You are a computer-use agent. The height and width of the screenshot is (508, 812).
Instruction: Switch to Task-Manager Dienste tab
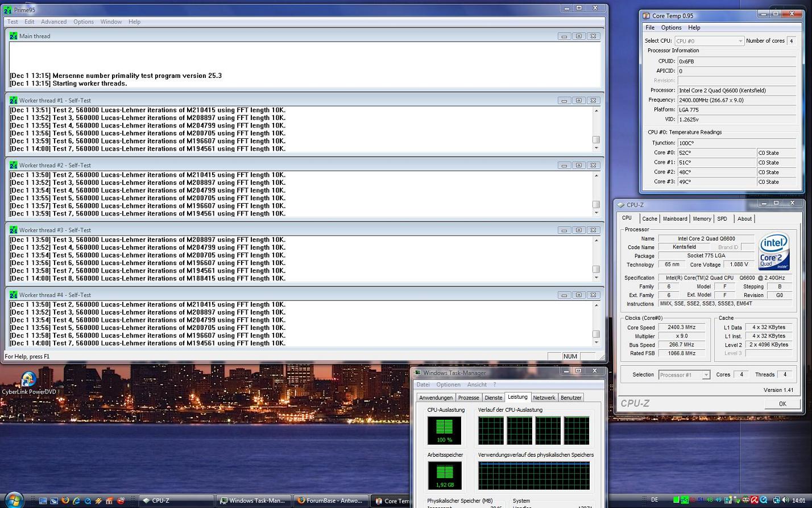coord(493,398)
